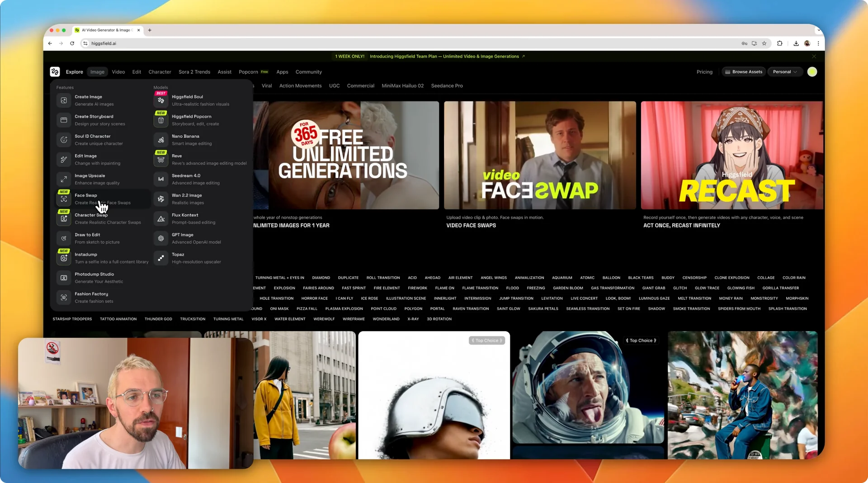Viewport: 868px width, 483px height.
Task: Open the white helmet Top Choice thumbnail
Action: point(434,395)
